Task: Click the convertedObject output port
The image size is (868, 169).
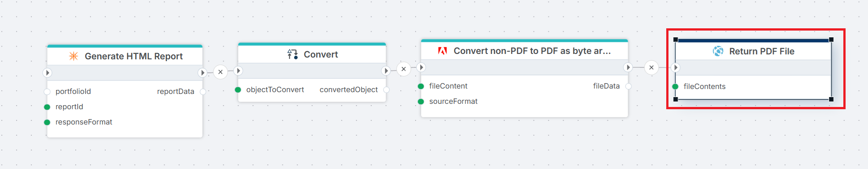Action: tap(386, 90)
